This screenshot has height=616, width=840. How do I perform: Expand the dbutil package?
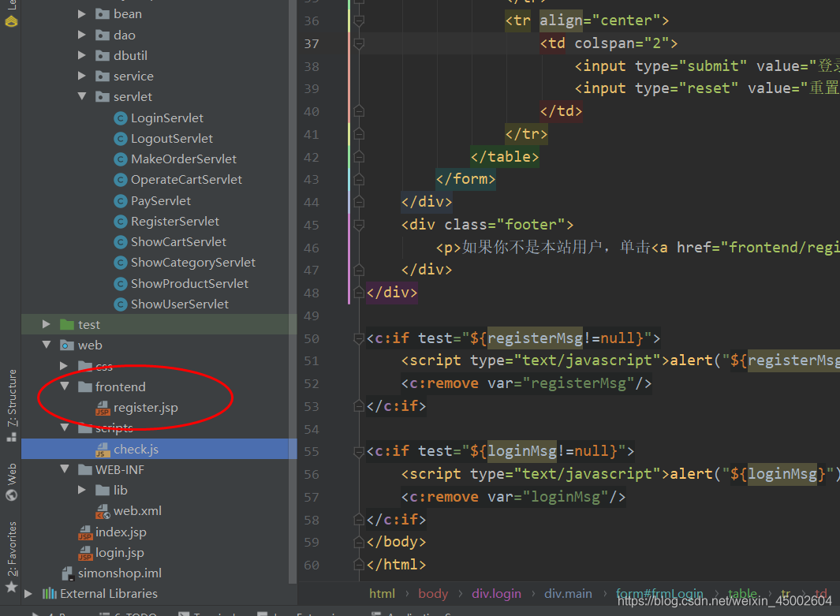[x=82, y=55]
